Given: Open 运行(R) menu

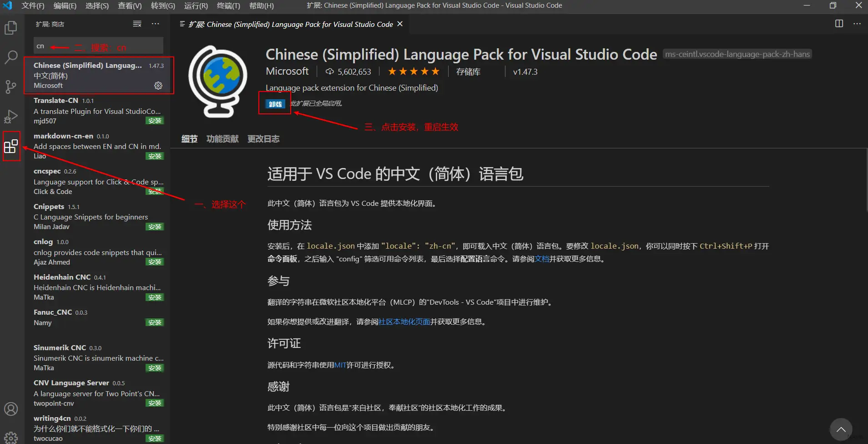Looking at the screenshot, I should click(x=196, y=5).
